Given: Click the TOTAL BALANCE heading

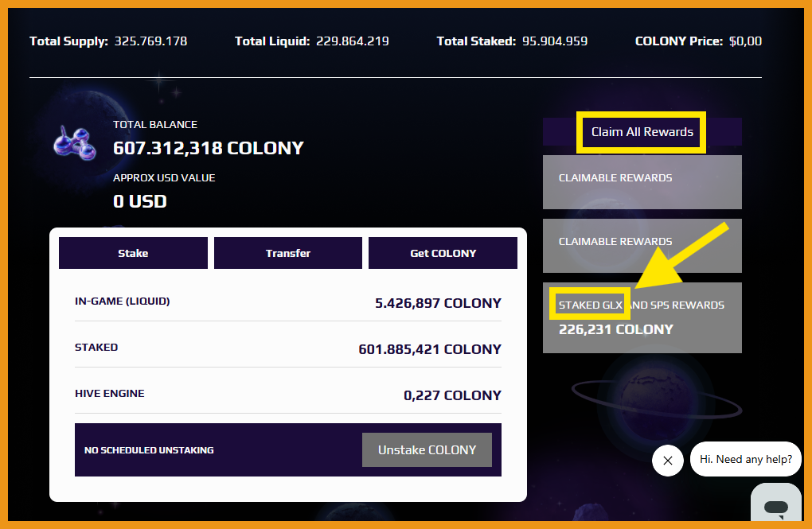Looking at the screenshot, I should (x=155, y=125).
